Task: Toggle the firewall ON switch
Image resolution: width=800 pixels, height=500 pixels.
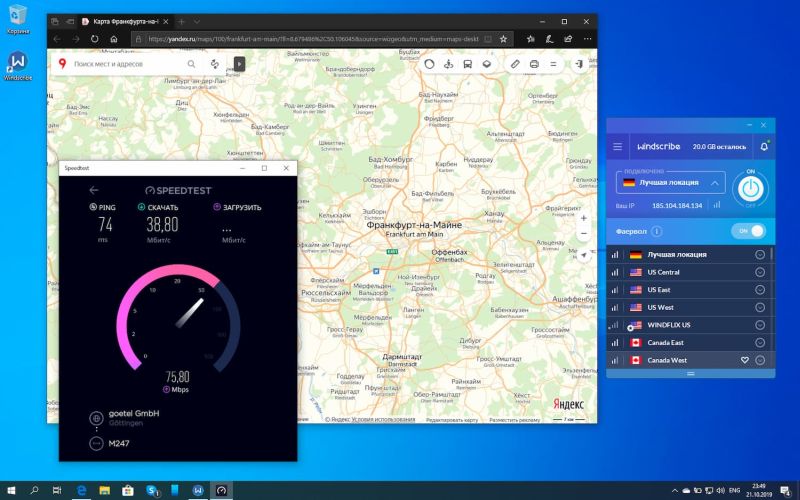Action: pos(751,231)
